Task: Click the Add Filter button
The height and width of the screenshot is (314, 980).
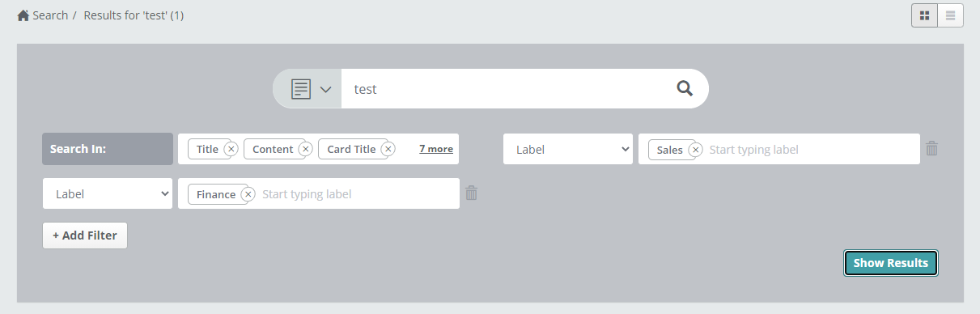Action: 85,235
